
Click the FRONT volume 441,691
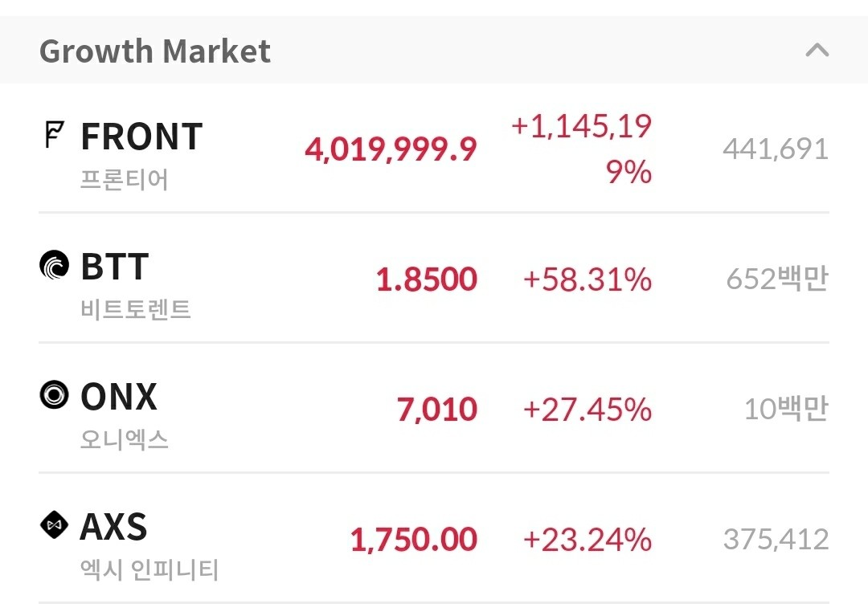tap(776, 149)
